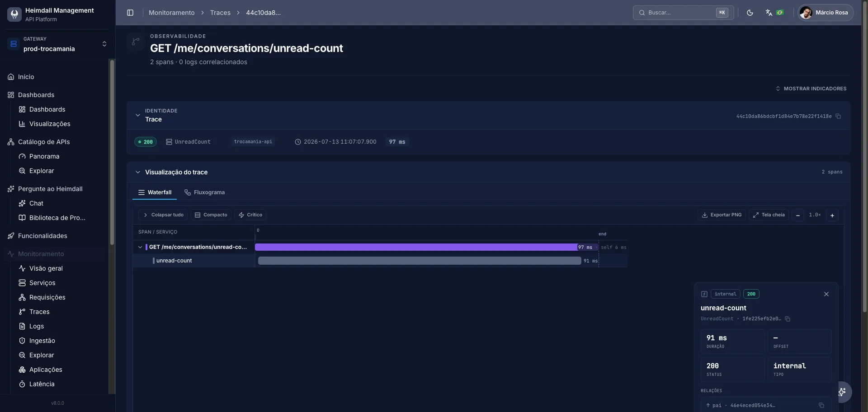This screenshot has width=868, height=412.
Task: Click the 97 ms duration badge
Action: (x=397, y=142)
